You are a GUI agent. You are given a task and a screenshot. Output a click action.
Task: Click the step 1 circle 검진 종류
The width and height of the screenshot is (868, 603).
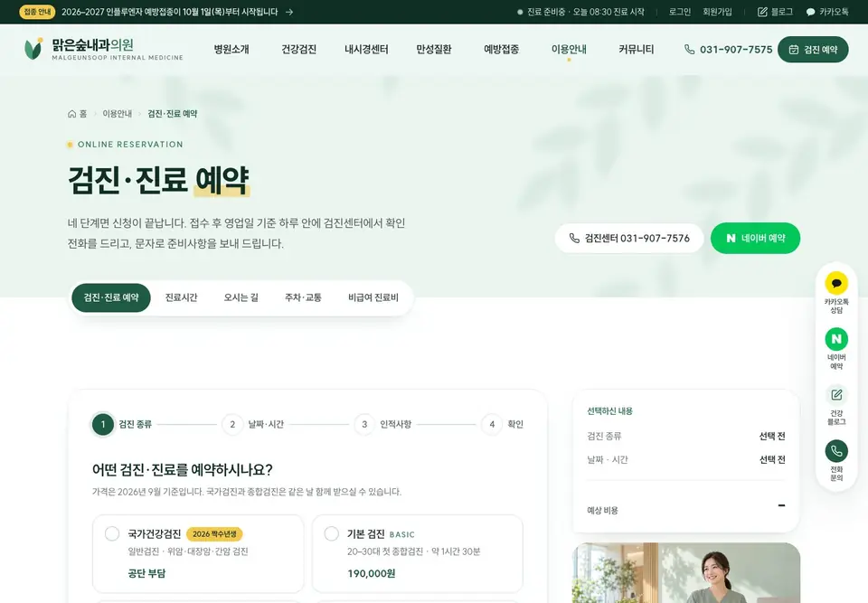tap(102, 424)
